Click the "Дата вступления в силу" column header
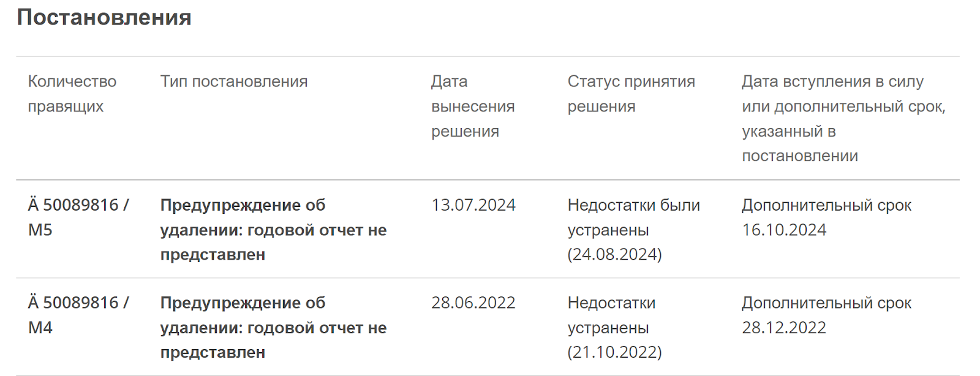 (x=843, y=118)
